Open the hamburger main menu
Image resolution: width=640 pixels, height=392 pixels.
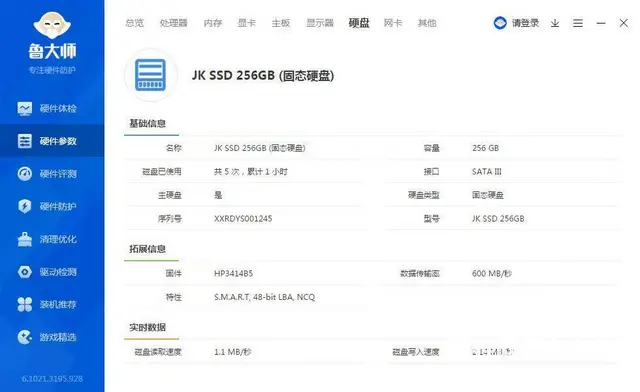578,23
